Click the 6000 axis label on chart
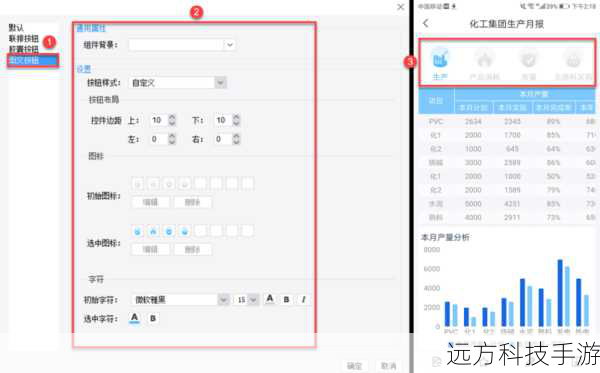The height and width of the screenshot is (373, 600). tap(432, 269)
